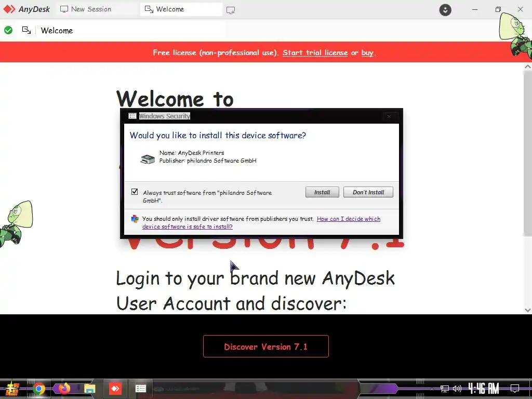Click the Don't Install button
Image resolution: width=532 pixels, height=399 pixels.
(x=368, y=192)
